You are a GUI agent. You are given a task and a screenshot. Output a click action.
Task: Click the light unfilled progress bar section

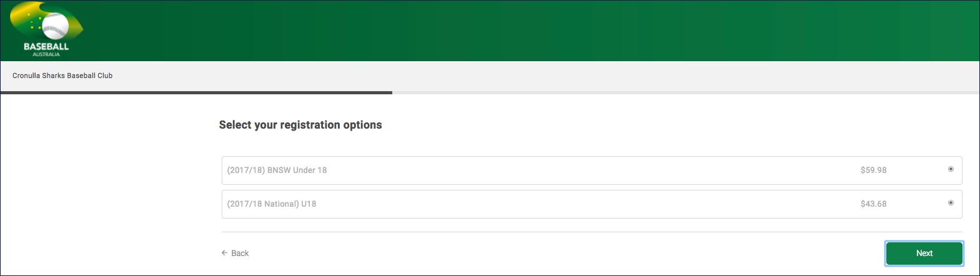click(686, 92)
